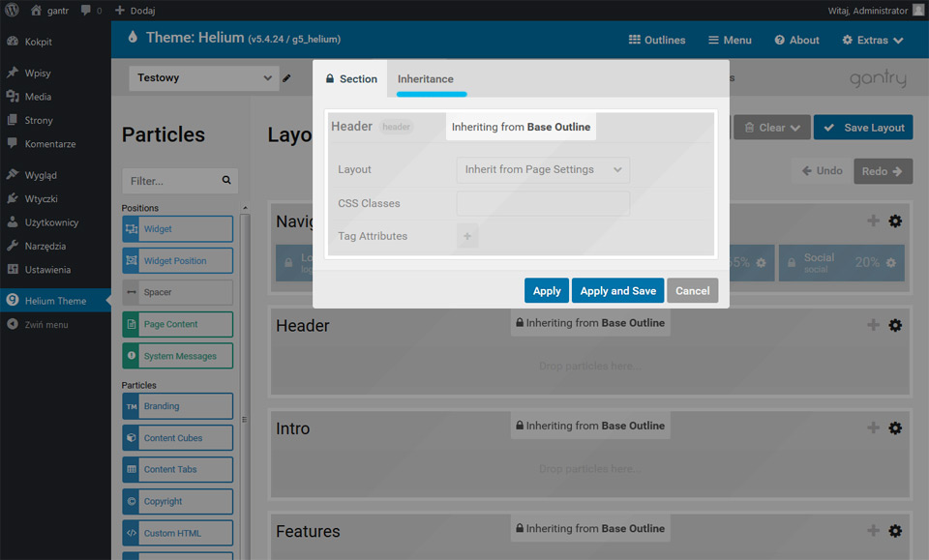Add a row to Header section
The height and width of the screenshot is (560, 929).
[873, 324]
